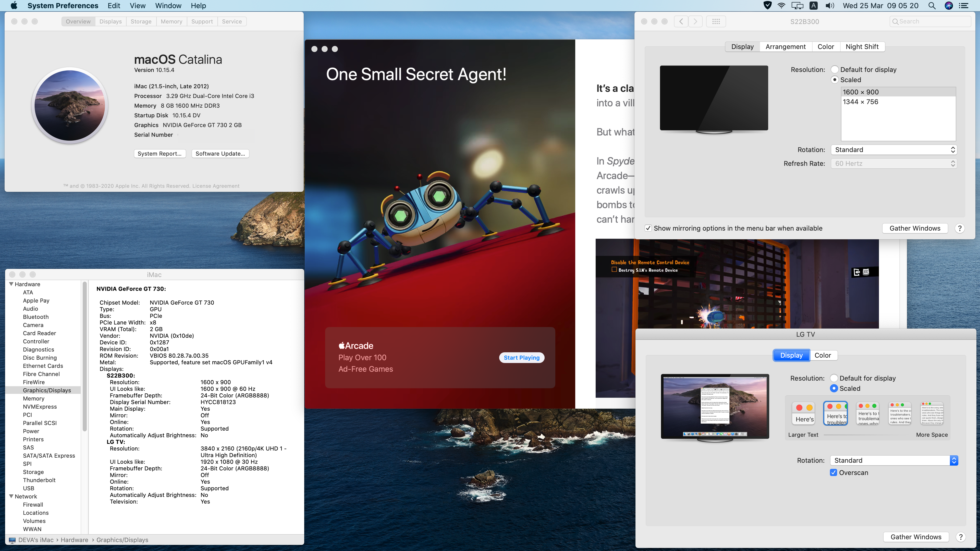
Task: Open the Window menu
Action: [168, 5]
